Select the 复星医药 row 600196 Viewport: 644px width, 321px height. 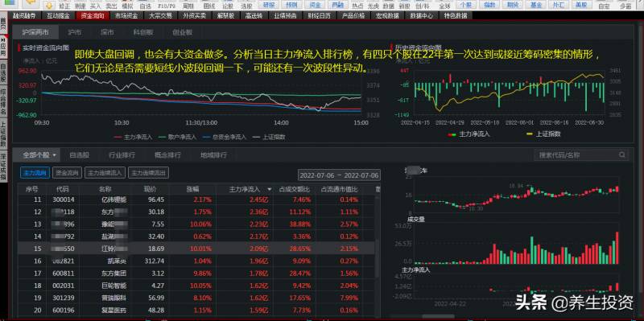pyautogui.click(x=196, y=310)
